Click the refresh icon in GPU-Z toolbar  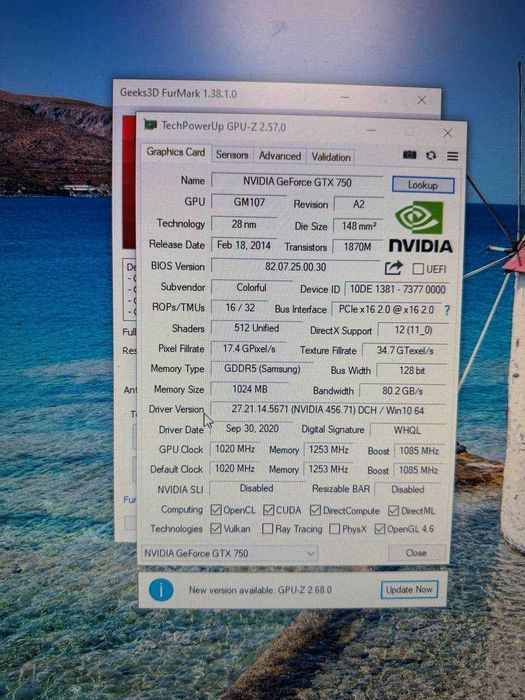pos(431,155)
